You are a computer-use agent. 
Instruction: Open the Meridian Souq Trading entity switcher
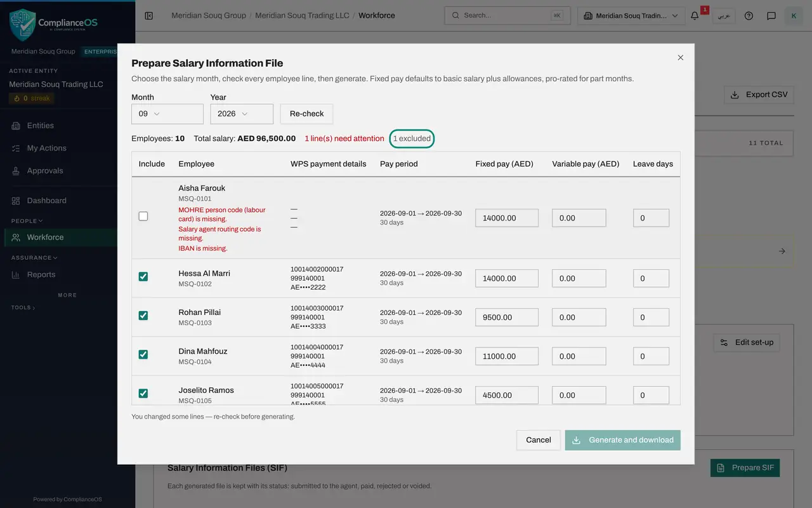point(631,15)
